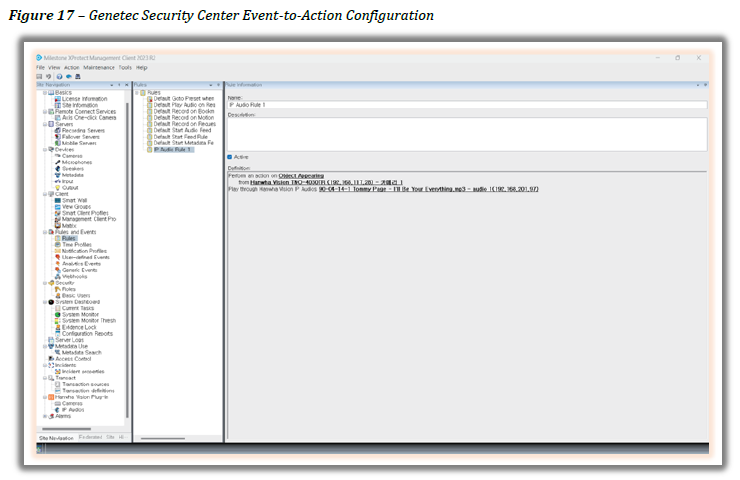Click the Object Appearing link
Screen dimensions: 740x480
301,176
